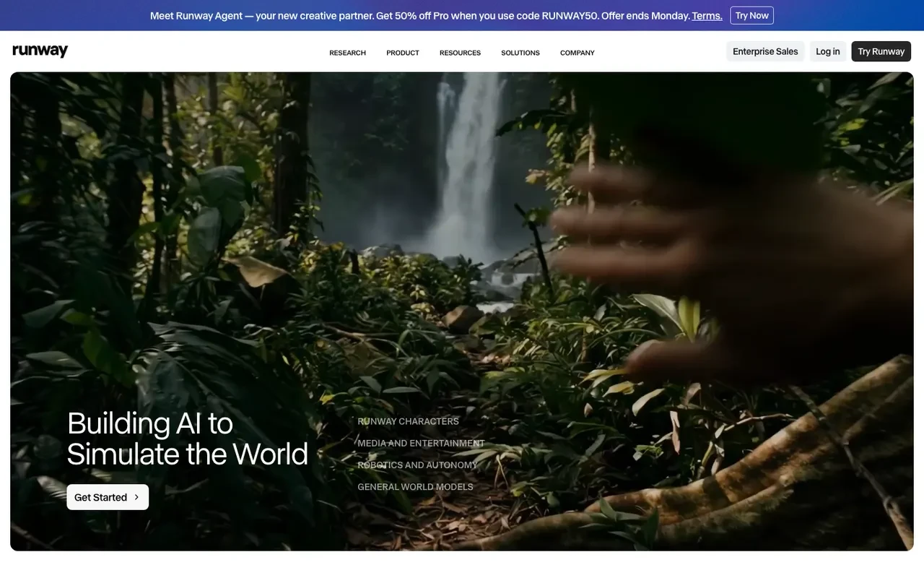This screenshot has height=578, width=924.
Task: Click the Enterprise Sales button
Action: 765,51
